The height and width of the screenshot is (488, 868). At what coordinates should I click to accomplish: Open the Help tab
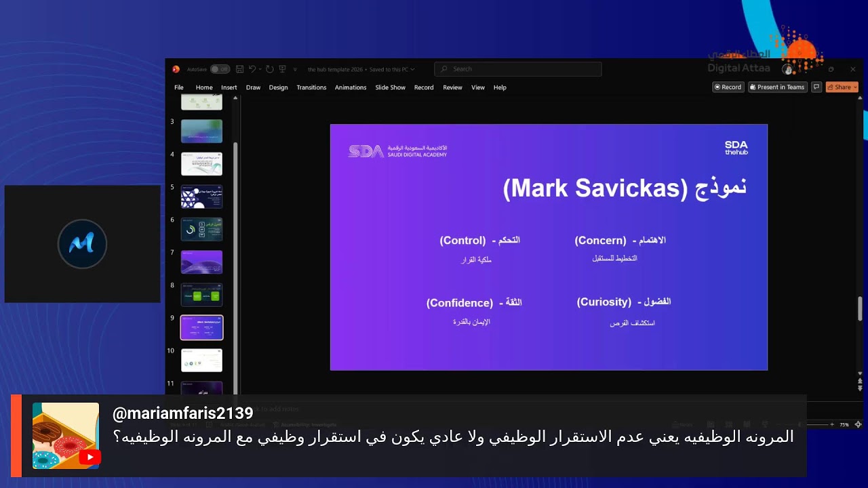click(500, 87)
